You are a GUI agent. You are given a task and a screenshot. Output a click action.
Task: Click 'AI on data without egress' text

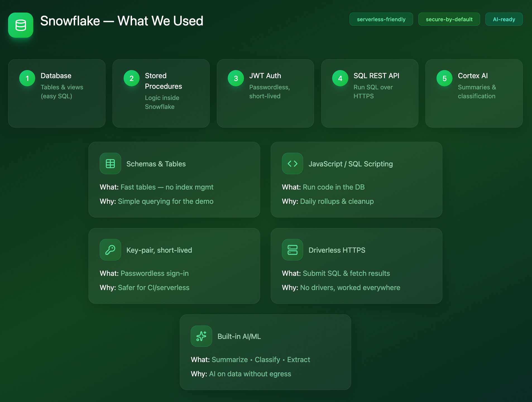coord(250,374)
